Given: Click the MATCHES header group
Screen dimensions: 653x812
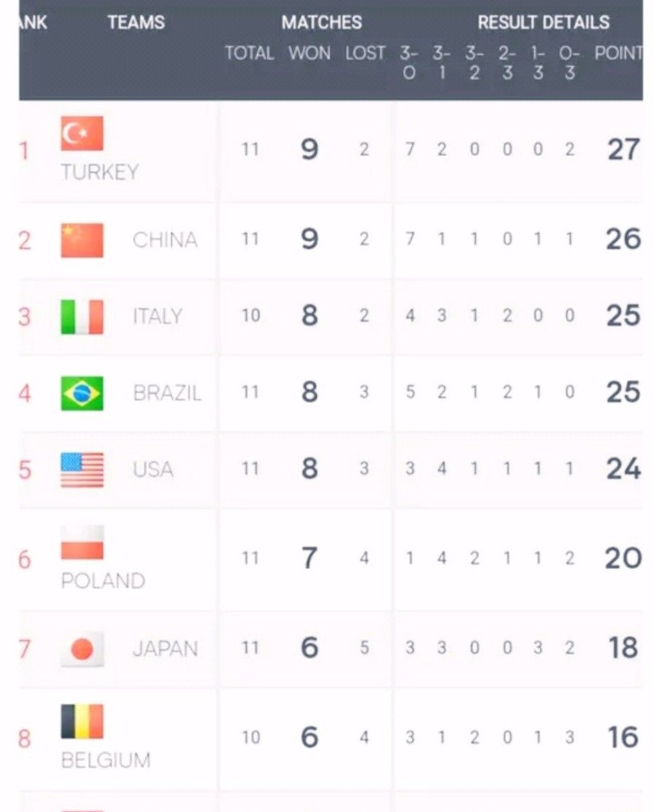Looking at the screenshot, I should (x=321, y=22).
